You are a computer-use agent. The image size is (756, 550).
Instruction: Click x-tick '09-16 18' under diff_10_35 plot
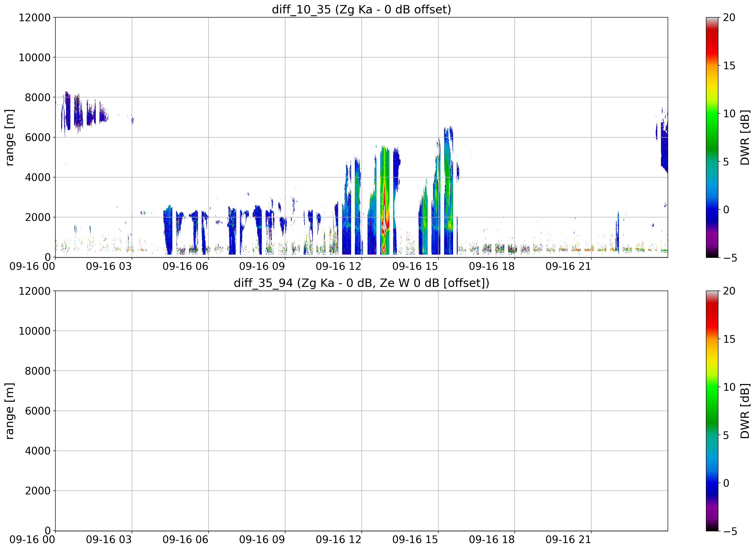point(492,266)
